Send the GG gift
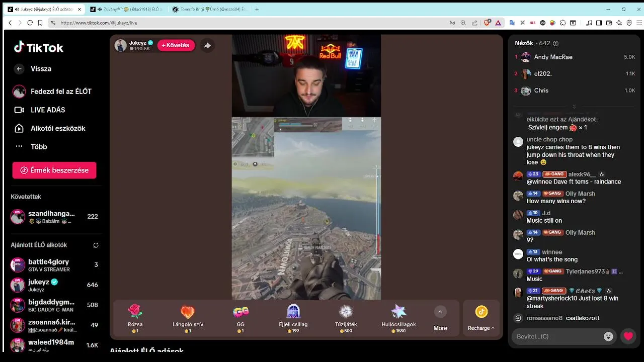The image size is (644, 362). click(x=240, y=318)
